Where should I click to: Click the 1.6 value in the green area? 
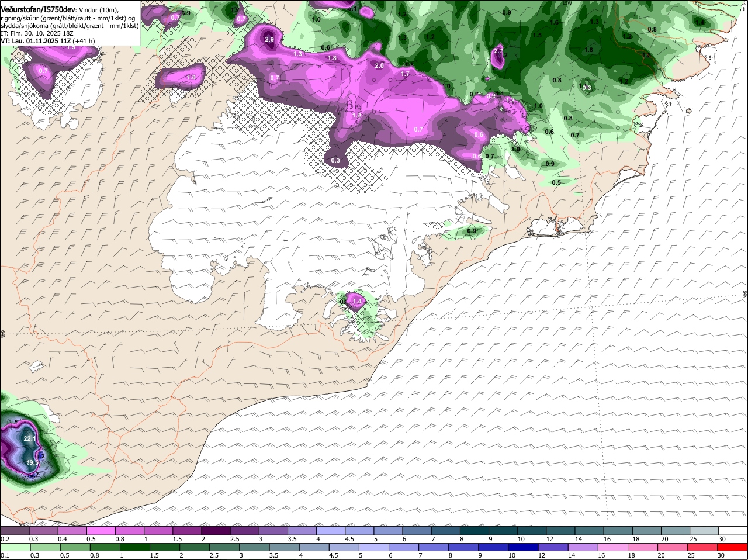(554, 22)
